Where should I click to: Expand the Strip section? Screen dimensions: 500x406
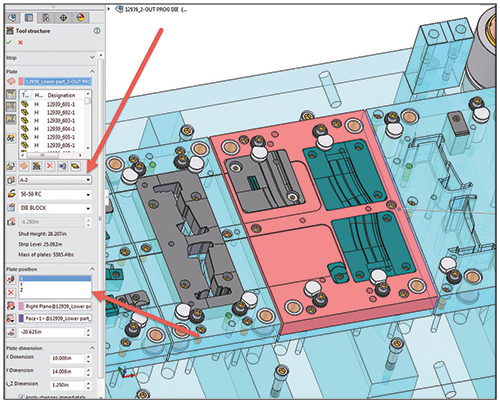point(92,58)
